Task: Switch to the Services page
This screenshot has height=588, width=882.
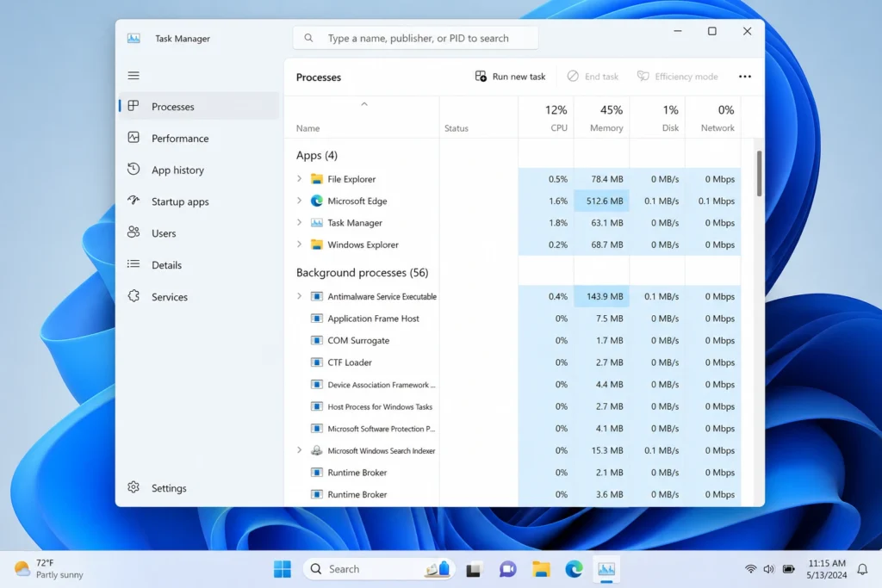Action: click(x=199, y=297)
